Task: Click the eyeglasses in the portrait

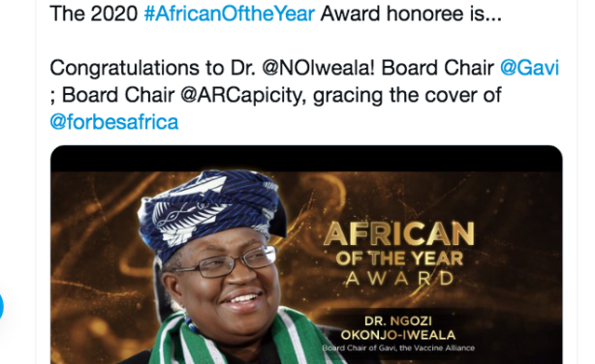Action: point(226,262)
